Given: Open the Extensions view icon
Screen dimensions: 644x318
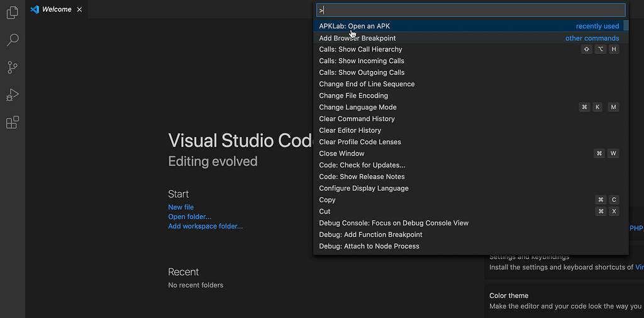Looking at the screenshot, I should [x=12, y=122].
